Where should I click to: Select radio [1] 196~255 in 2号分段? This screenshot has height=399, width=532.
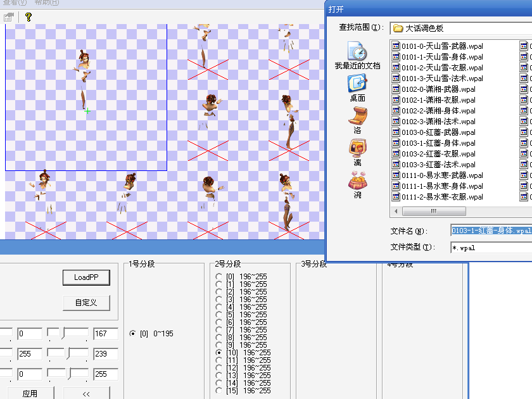click(219, 284)
